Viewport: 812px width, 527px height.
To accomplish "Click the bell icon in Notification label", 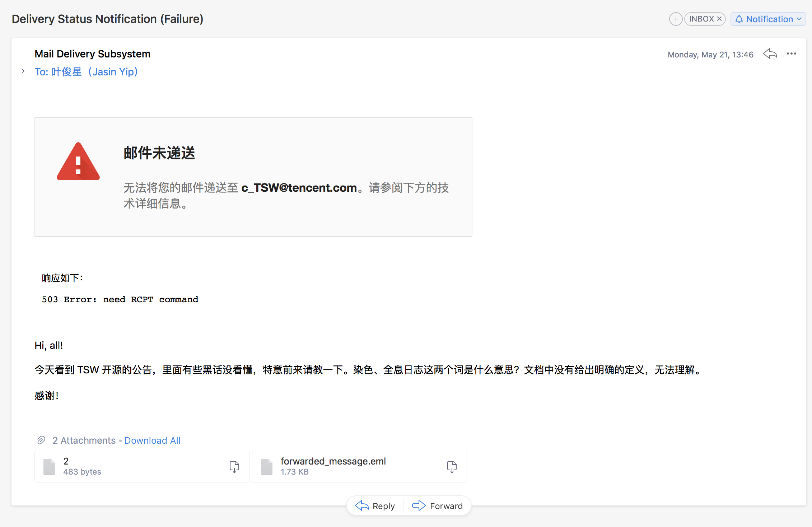I will 740,19.
